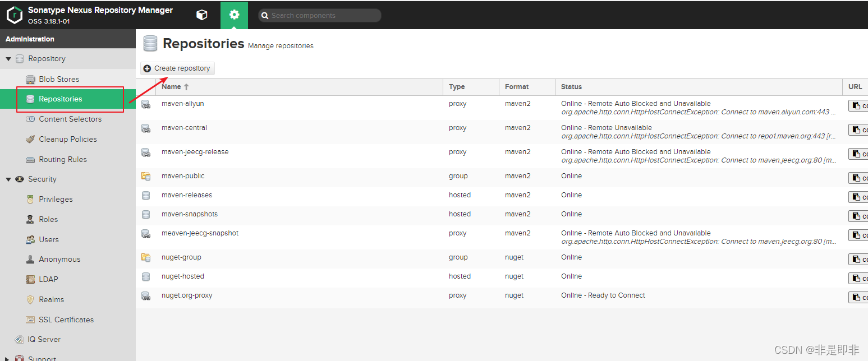Image resolution: width=868 pixels, height=361 pixels.
Task: Open LDAP in sidebar
Action: (x=48, y=279)
